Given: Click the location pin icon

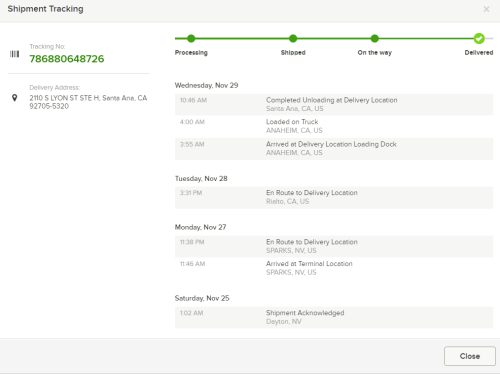Looking at the screenshot, I should point(14,98).
